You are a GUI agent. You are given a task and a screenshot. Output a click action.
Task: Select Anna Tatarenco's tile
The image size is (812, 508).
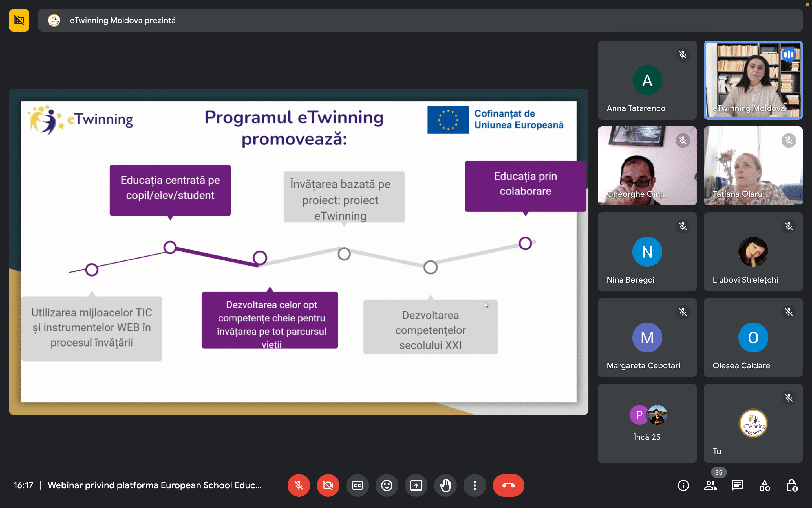point(647,80)
